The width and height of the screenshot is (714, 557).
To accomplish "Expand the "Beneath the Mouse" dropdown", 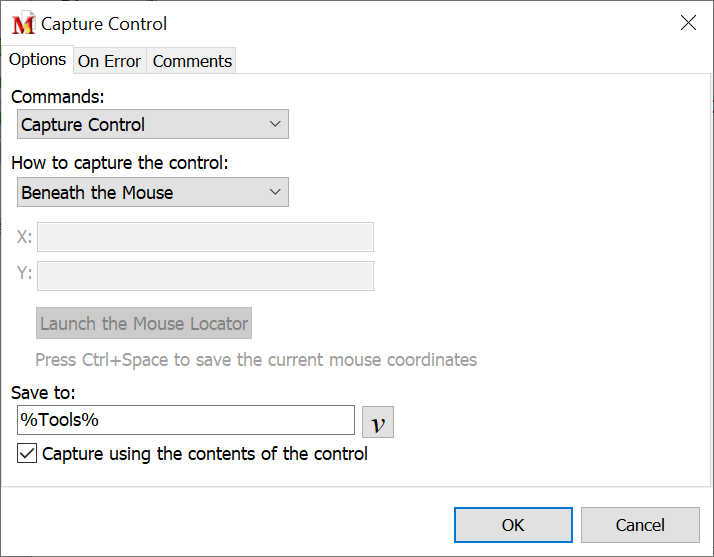I will [153, 193].
